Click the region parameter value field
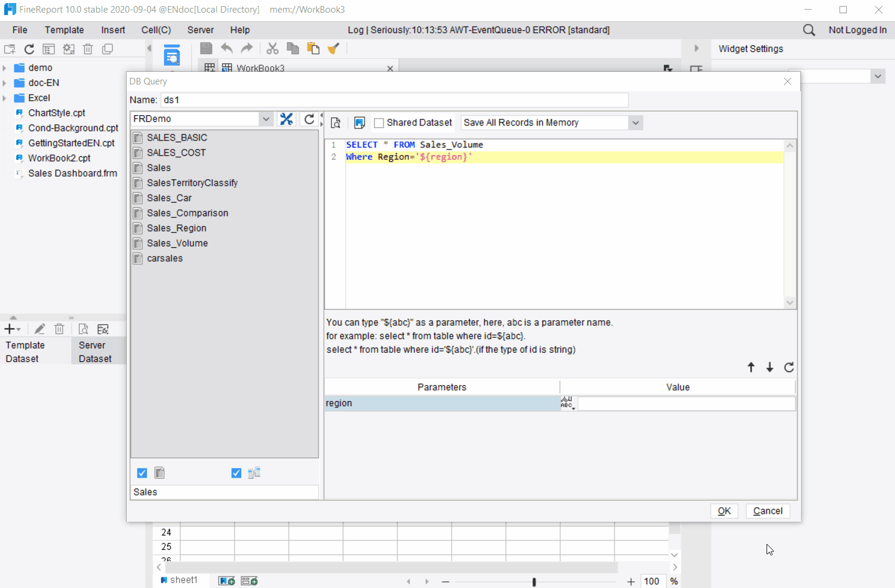 [x=686, y=403]
